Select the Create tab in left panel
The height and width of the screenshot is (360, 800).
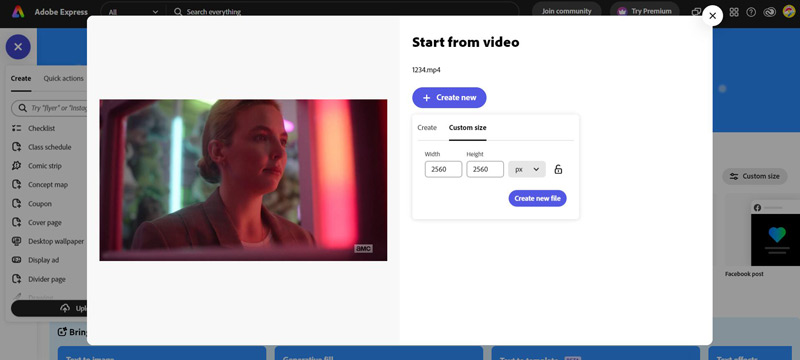tap(21, 79)
